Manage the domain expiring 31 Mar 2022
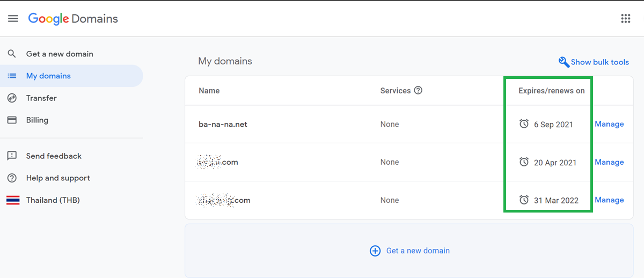 click(609, 200)
